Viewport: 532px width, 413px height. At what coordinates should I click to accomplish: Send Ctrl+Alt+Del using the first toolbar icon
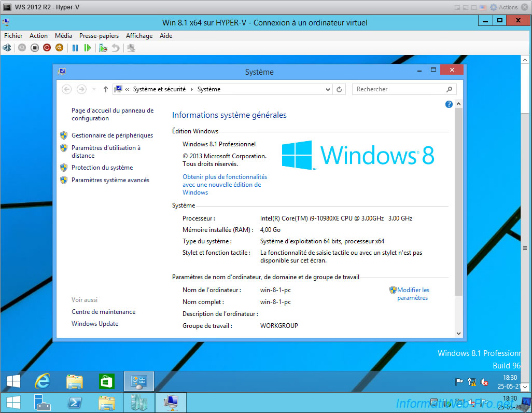point(7,48)
